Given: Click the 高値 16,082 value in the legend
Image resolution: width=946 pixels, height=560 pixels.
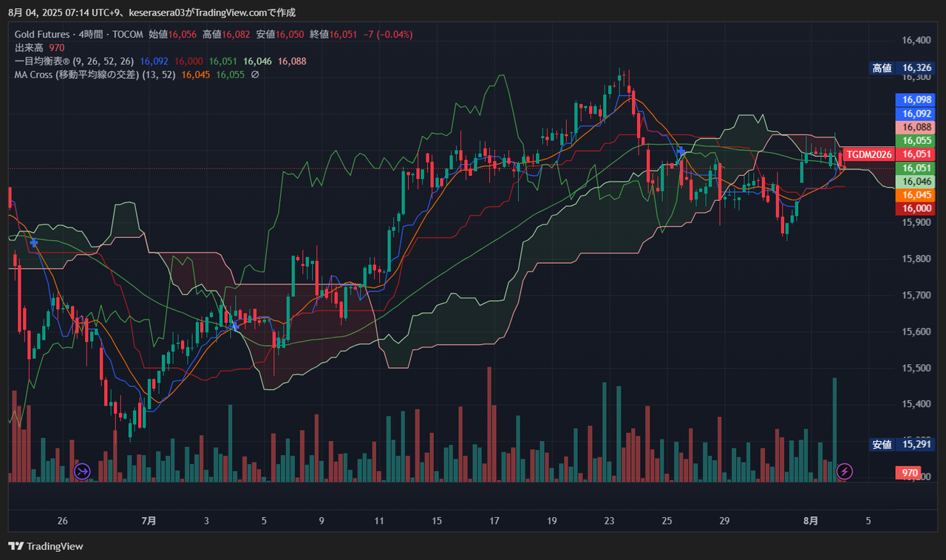Looking at the screenshot, I should (227, 35).
